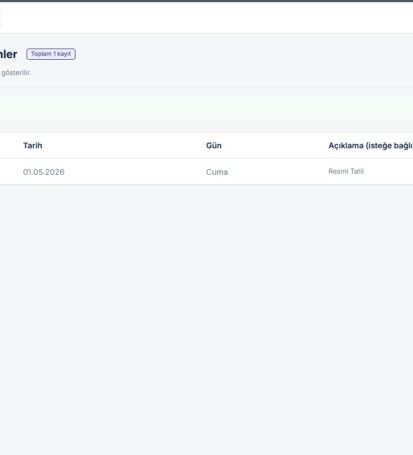Click the subtitle text ending in gösterilir
413x455 pixels.
pos(16,72)
